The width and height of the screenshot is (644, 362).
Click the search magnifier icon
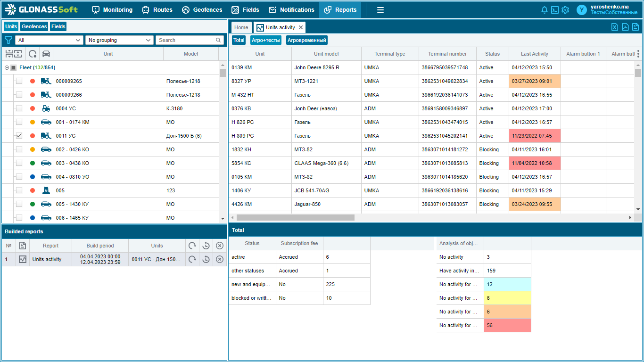pos(218,40)
